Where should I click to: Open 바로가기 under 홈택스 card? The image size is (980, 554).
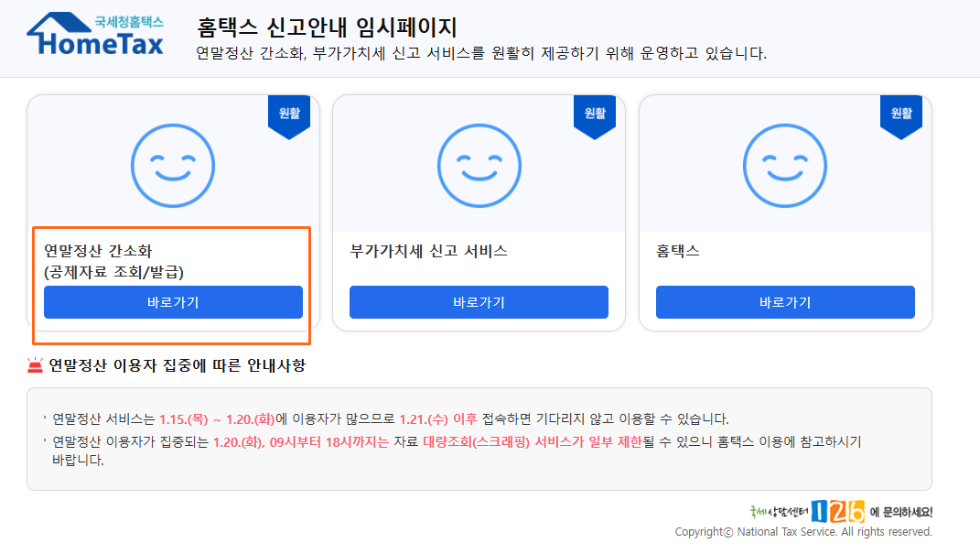click(785, 302)
